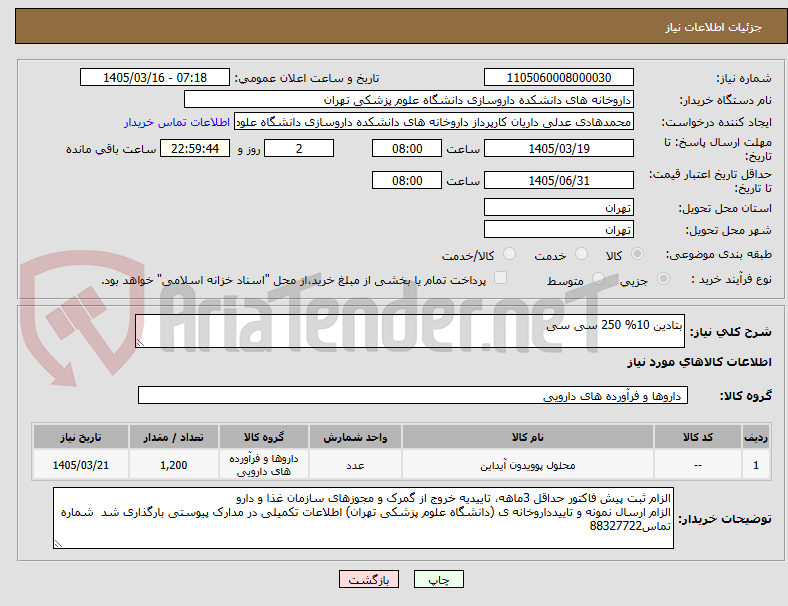The height and width of the screenshot is (606, 788).
Task: Click the توضیحات خریدار notes textbox
Action: point(363,518)
